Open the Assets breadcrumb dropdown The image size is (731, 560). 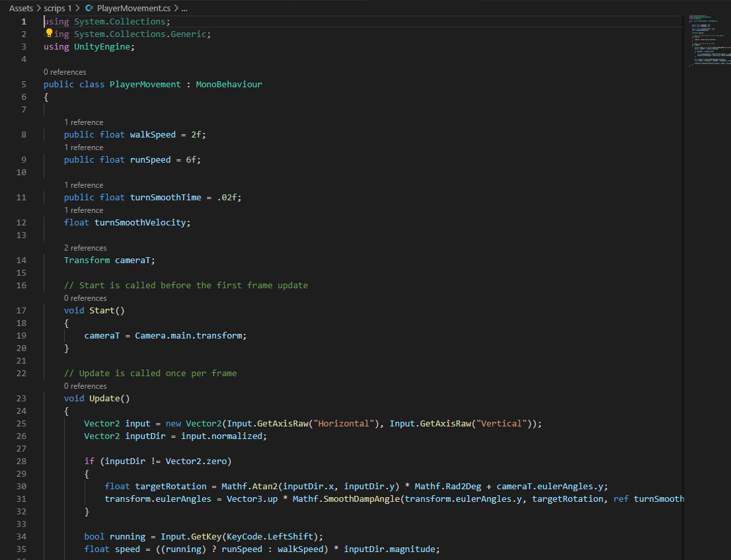pos(21,7)
